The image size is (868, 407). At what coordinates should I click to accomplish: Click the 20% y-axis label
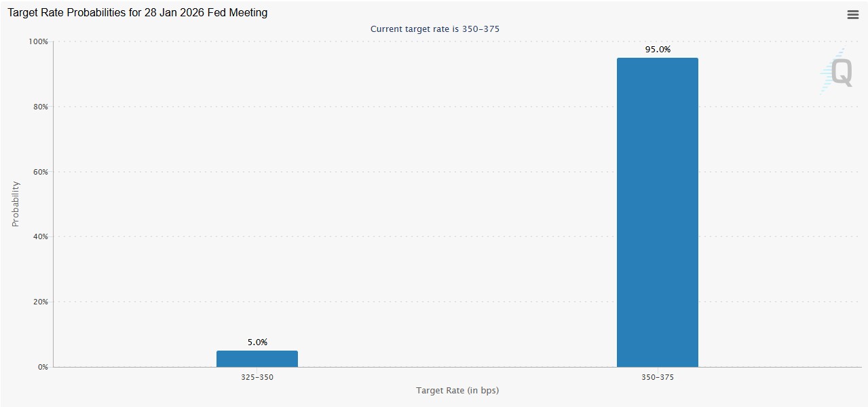point(40,302)
